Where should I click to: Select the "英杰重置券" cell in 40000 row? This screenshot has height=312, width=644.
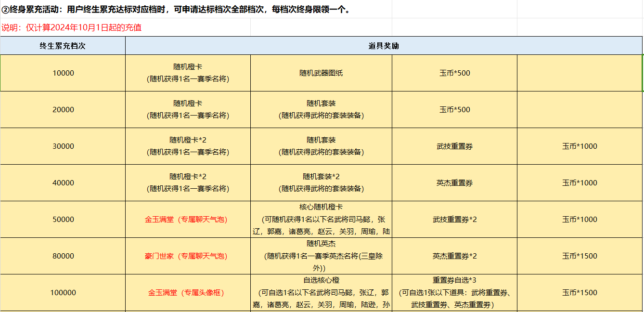[454, 183]
